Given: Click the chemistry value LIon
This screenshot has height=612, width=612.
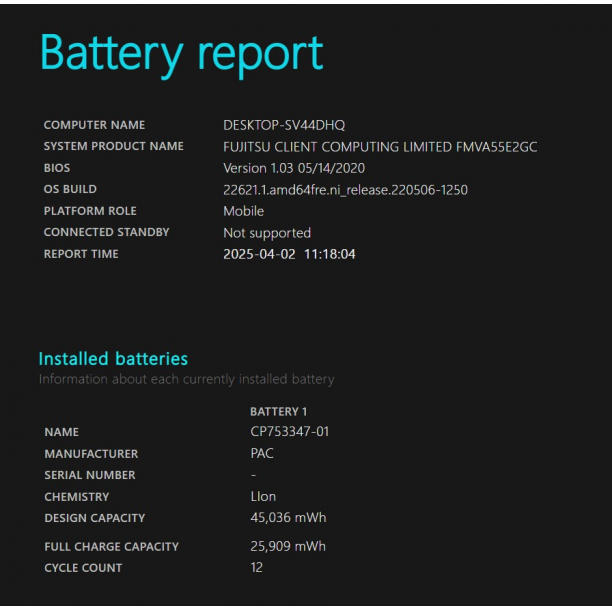Looking at the screenshot, I should [x=263, y=496].
